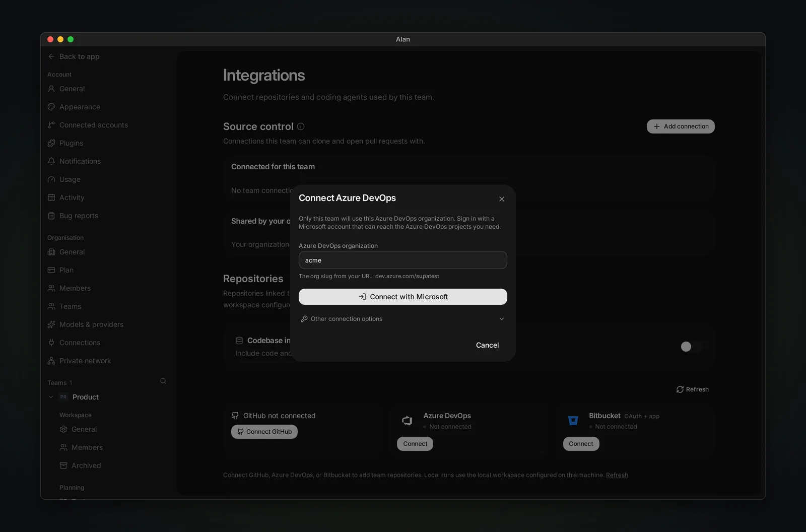This screenshot has width=806, height=532.
Task: Click the Models & providers sparkle icon
Action: click(x=51, y=324)
